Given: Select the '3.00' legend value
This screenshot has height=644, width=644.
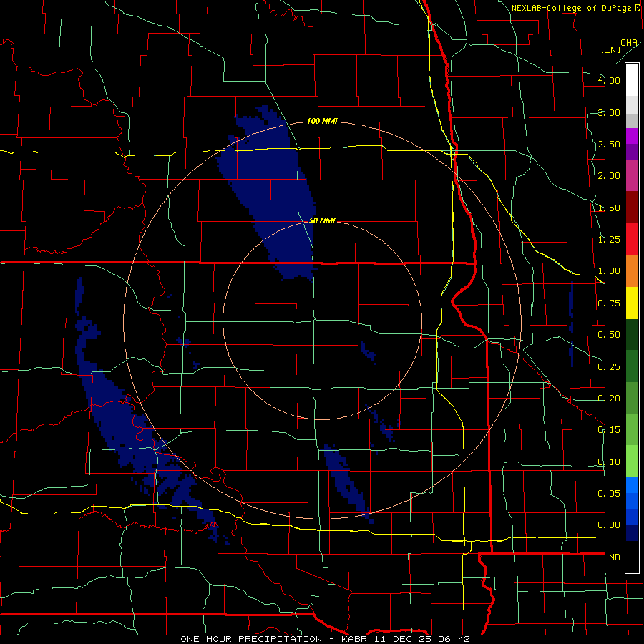Looking at the screenshot, I should [x=609, y=112].
